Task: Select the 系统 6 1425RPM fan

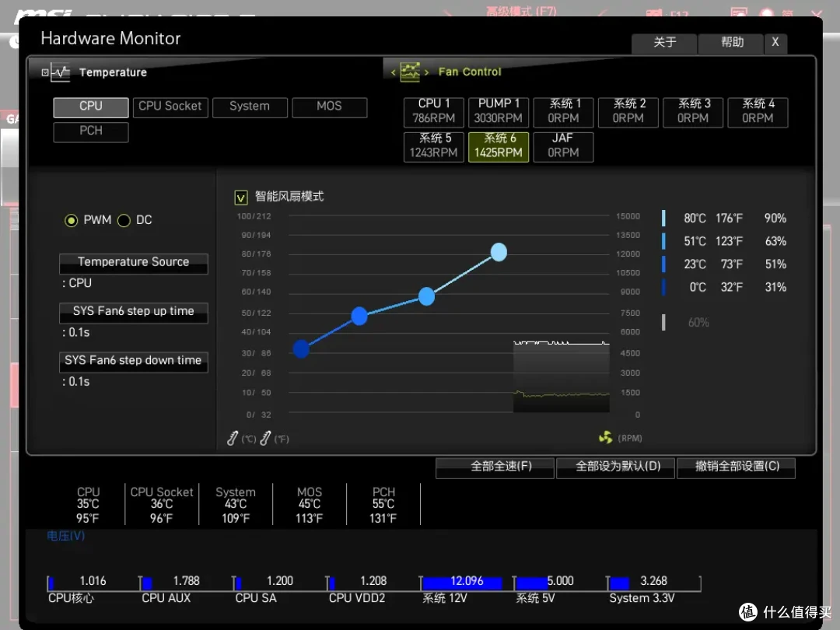Action: point(499,146)
